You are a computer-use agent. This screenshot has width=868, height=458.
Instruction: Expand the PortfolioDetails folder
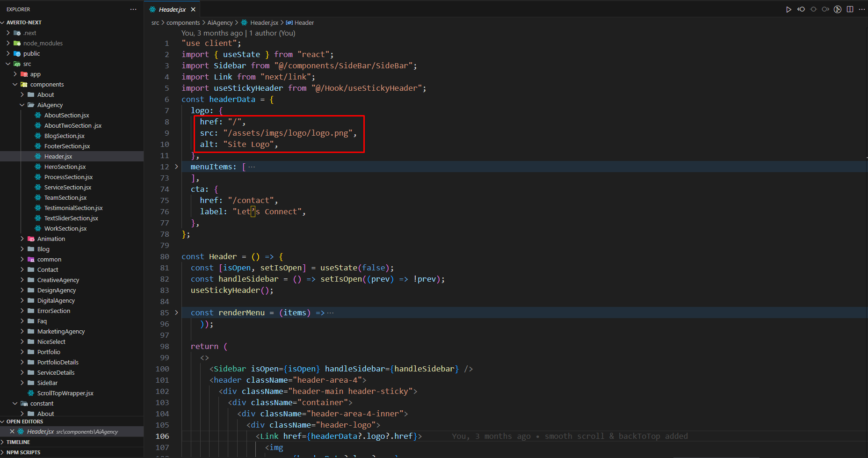22,362
